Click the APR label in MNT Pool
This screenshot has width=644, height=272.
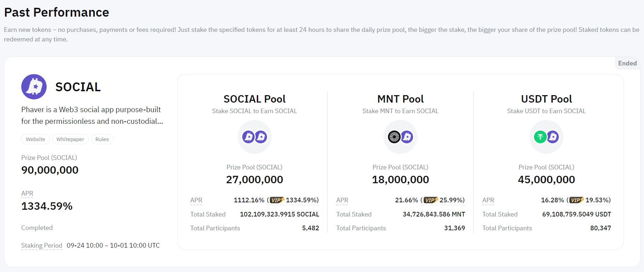click(342, 200)
